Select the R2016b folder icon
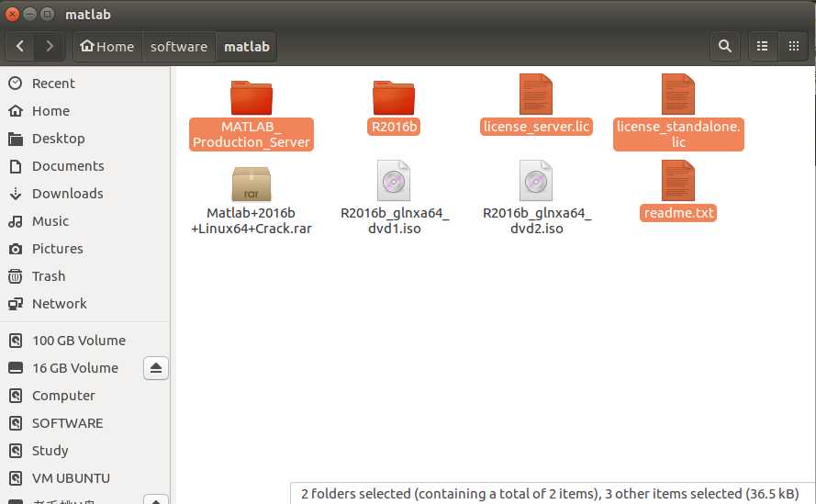 coord(394,96)
